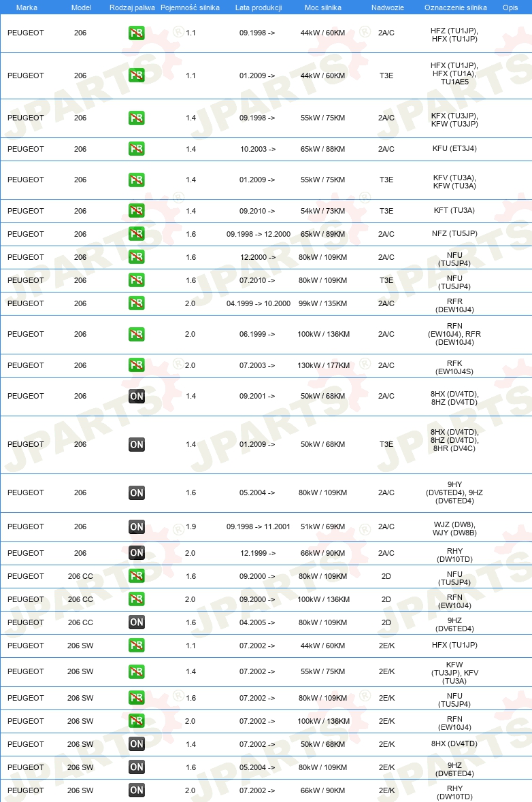Image resolution: width=532 pixels, height=802 pixels.
Task: Click petrol icon in the 206 SW 100kW / 136KM row
Action: [136, 721]
